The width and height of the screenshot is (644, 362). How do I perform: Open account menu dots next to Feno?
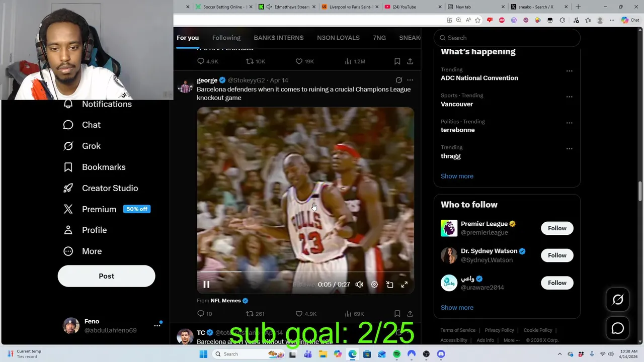pyautogui.click(x=157, y=326)
